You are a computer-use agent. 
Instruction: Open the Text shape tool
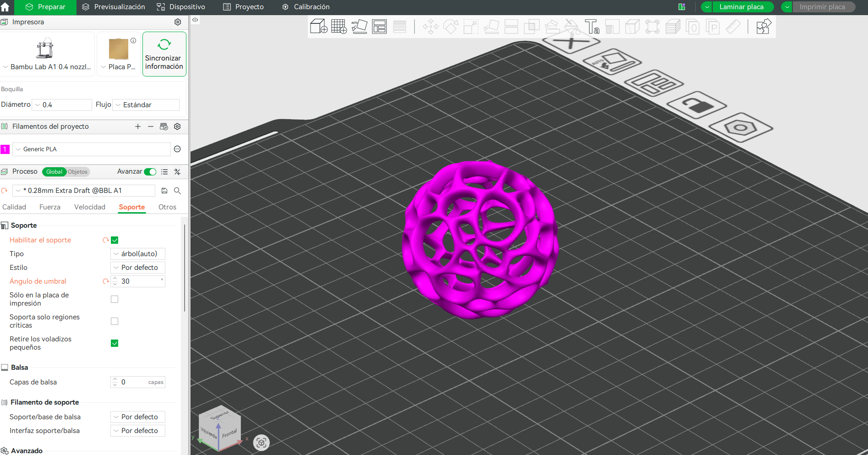coord(592,27)
